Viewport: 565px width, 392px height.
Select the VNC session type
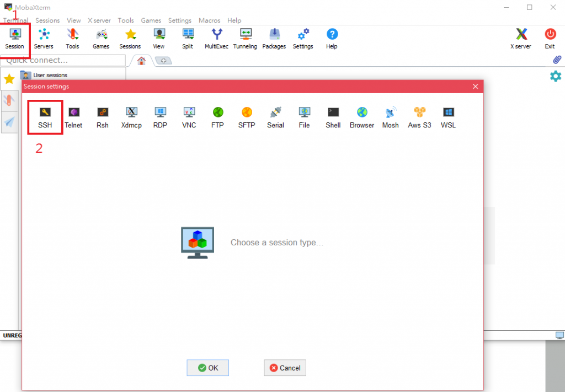point(189,117)
